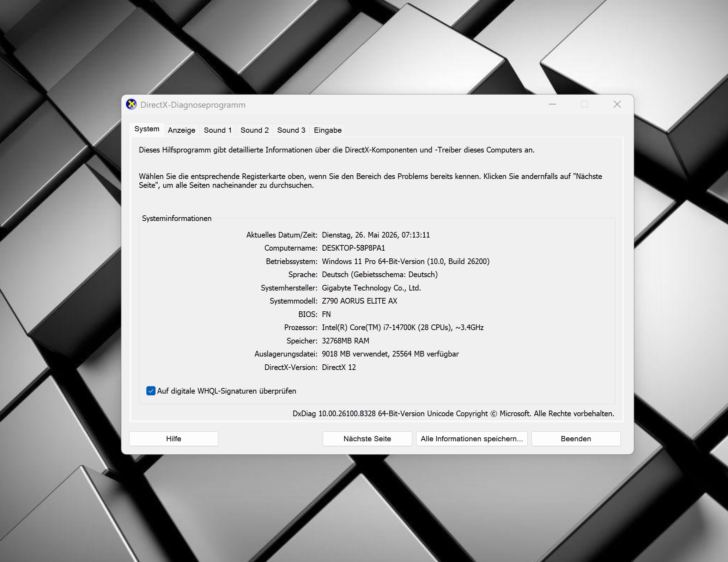The image size is (728, 562).
Task: Click the Systemhersteller field label
Action: [x=289, y=288]
